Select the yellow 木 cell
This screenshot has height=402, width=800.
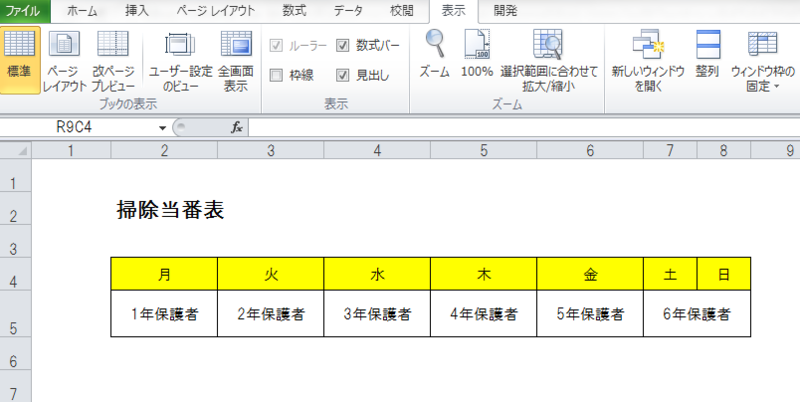483,274
